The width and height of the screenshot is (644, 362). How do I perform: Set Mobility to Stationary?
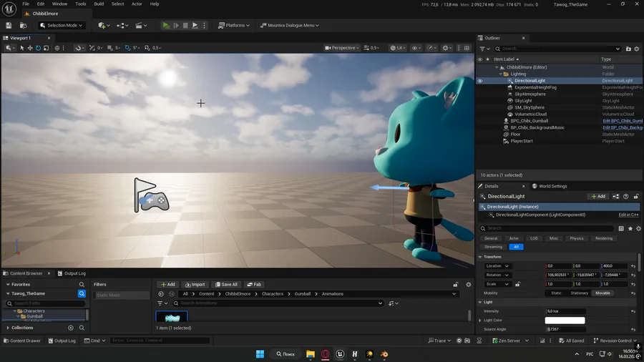[579, 293]
